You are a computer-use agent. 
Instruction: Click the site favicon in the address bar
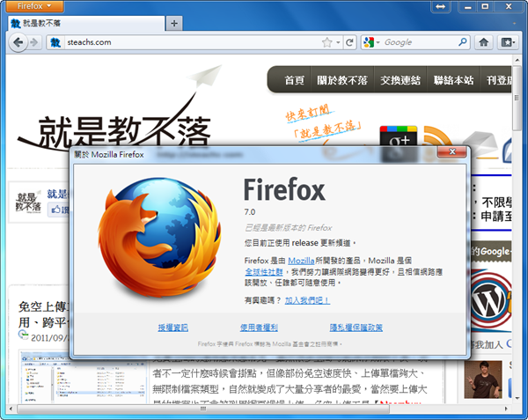tap(55, 42)
